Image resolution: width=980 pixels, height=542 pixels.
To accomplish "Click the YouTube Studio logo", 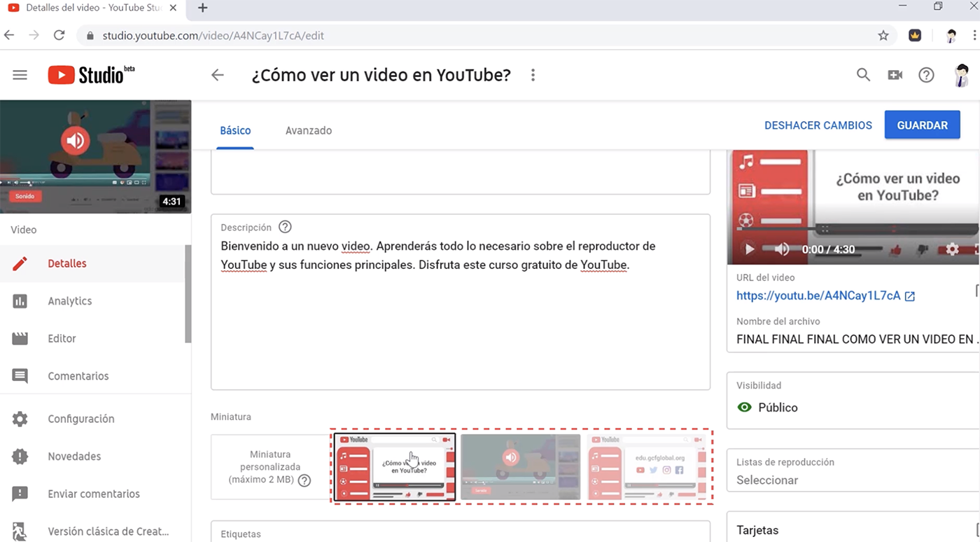I will point(91,75).
